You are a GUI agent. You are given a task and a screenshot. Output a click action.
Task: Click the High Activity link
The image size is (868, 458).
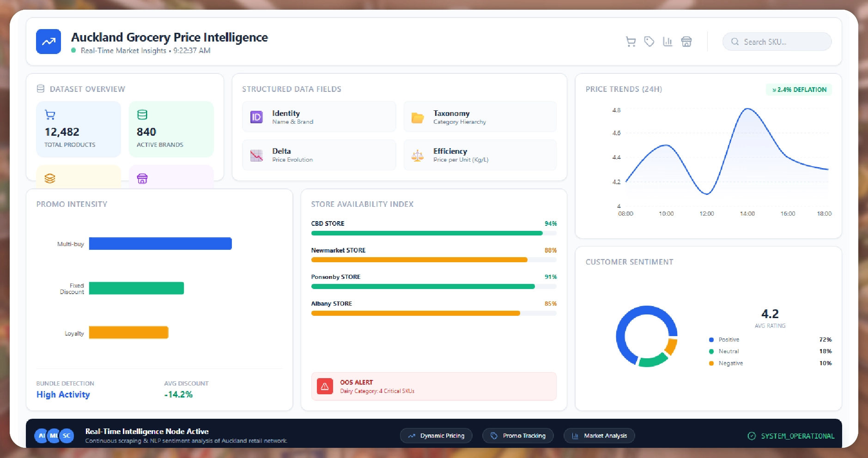(x=63, y=395)
